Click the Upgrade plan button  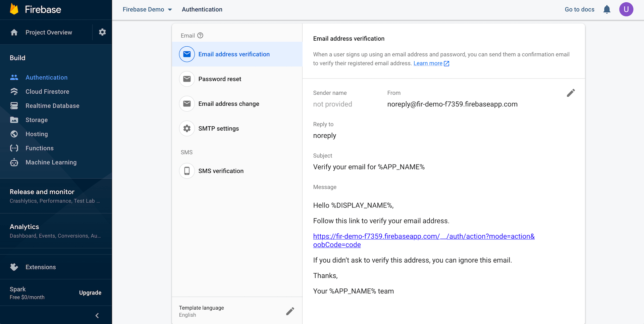pos(90,293)
